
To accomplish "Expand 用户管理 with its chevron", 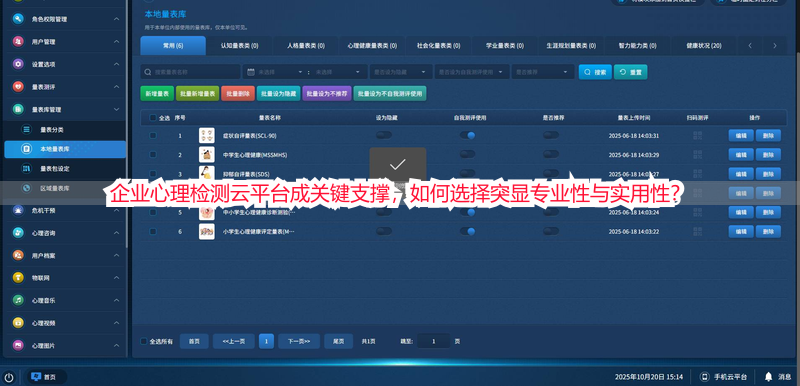I will pyautogui.click(x=116, y=41).
